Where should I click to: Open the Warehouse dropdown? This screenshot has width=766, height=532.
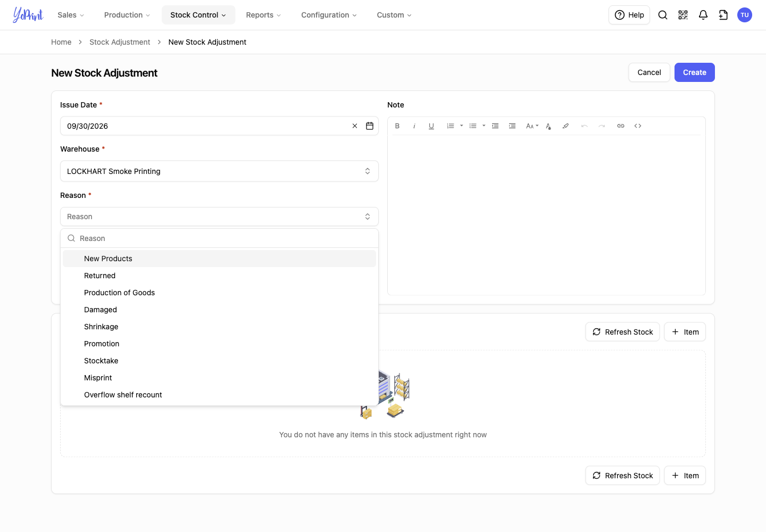[x=219, y=171]
